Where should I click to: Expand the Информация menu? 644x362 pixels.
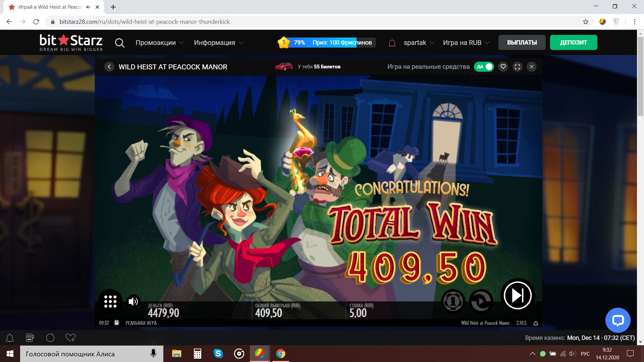[x=219, y=43]
